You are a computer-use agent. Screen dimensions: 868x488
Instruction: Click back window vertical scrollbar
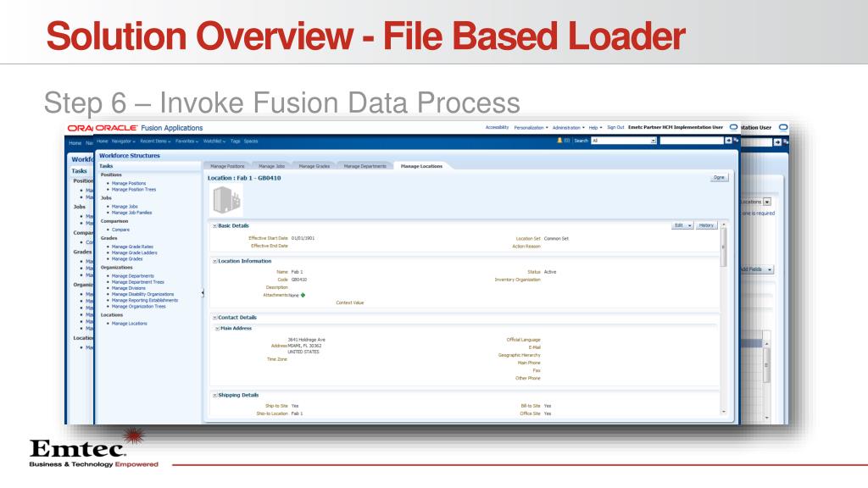click(766, 365)
